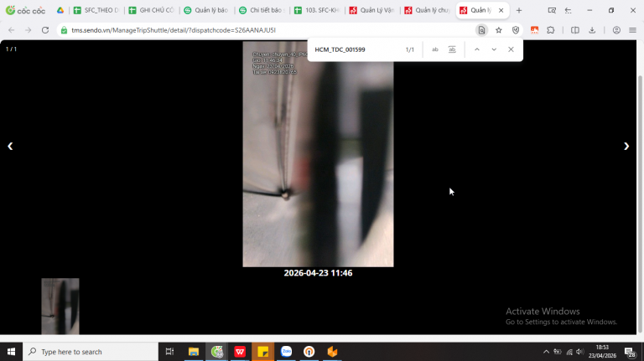Open the shield protection icon
The image size is (644, 361).
[x=516, y=30]
